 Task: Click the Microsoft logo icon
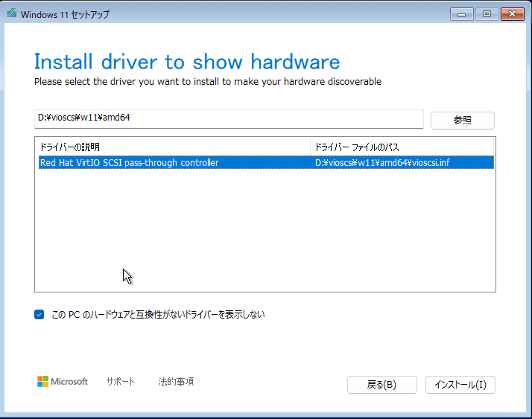pyautogui.click(x=42, y=381)
